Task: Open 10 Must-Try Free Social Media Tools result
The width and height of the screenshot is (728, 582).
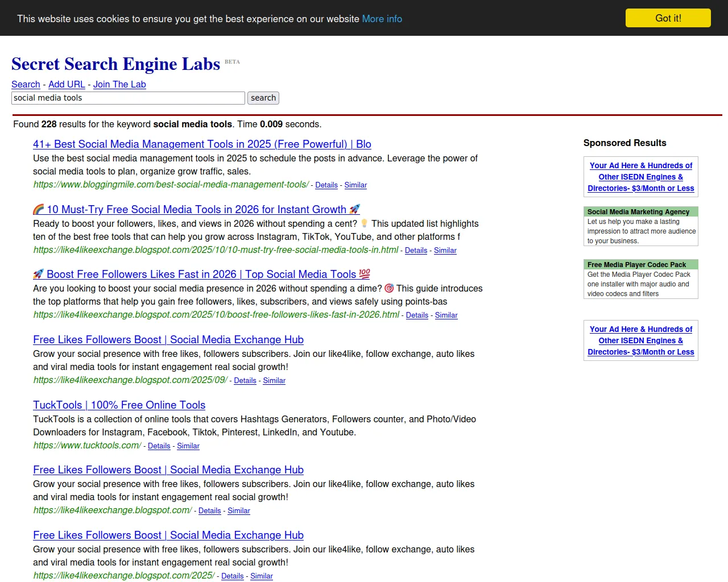Action: pos(196,210)
